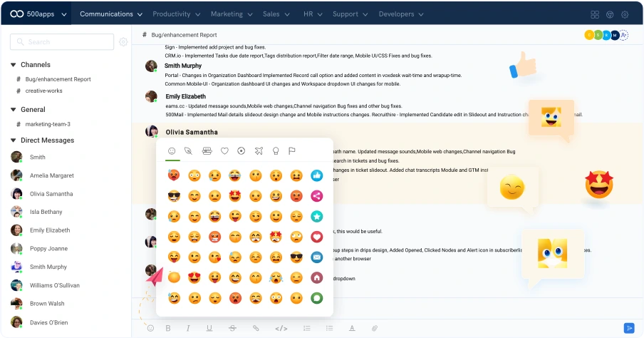Open the emoji picker smiley in toolbar
The image size is (644, 338).
[x=151, y=328]
